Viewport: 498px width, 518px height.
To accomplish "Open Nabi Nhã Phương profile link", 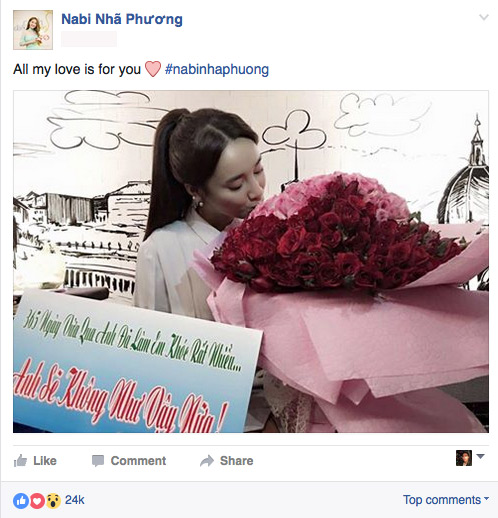I will point(122,19).
